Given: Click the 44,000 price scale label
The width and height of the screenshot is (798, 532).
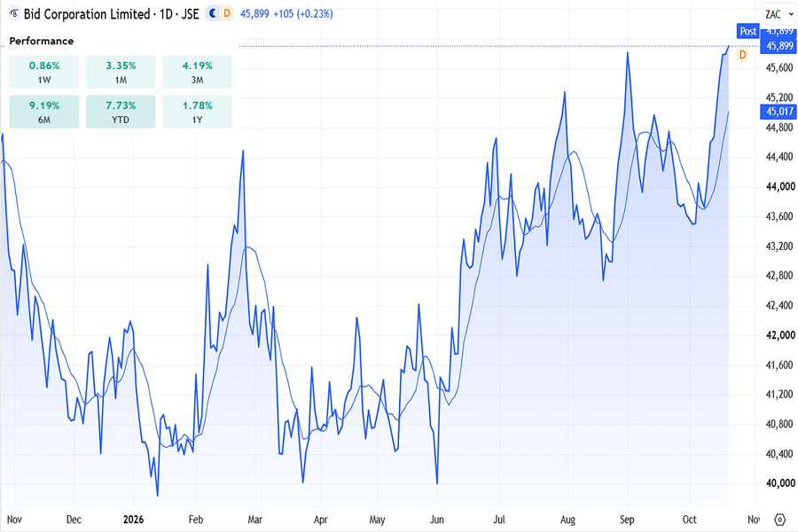Looking at the screenshot, I should (x=780, y=186).
